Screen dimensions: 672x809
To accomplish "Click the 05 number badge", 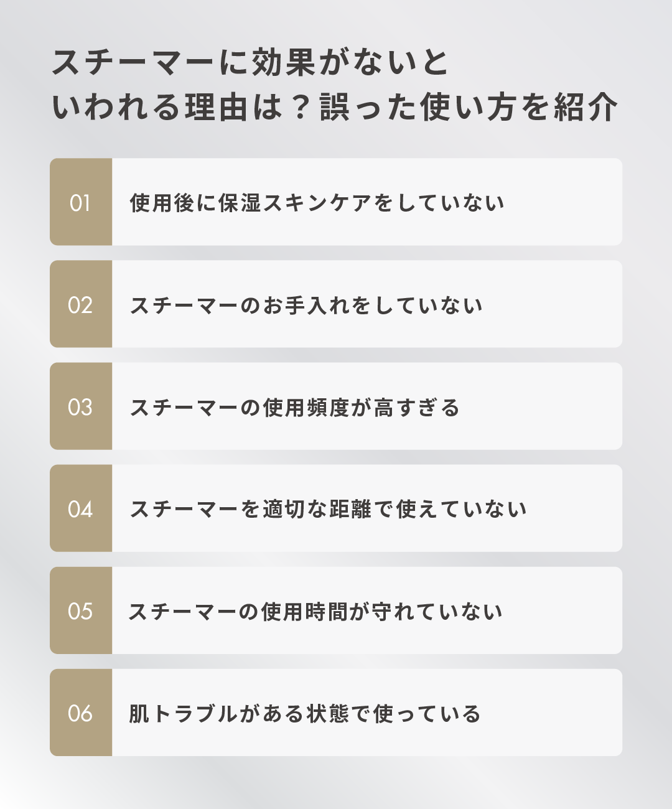I will (80, 610).
